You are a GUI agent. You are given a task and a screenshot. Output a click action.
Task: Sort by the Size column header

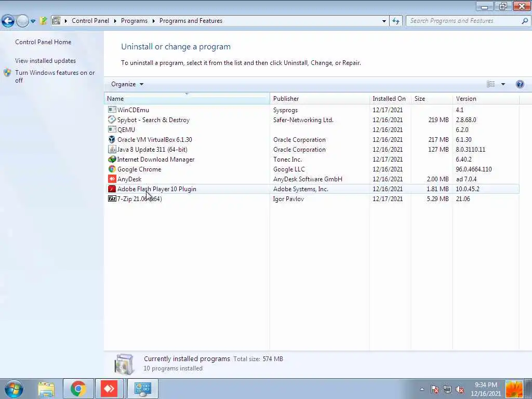[432, 98]
